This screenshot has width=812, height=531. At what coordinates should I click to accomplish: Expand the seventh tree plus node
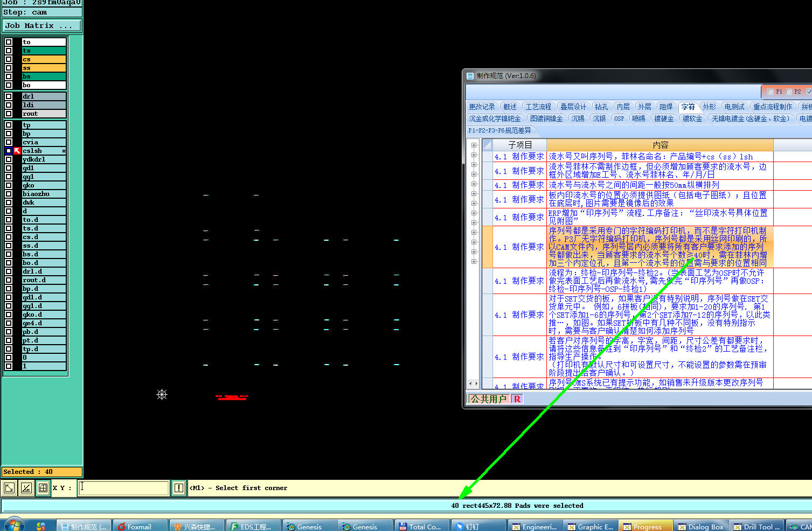coord(474,203)
